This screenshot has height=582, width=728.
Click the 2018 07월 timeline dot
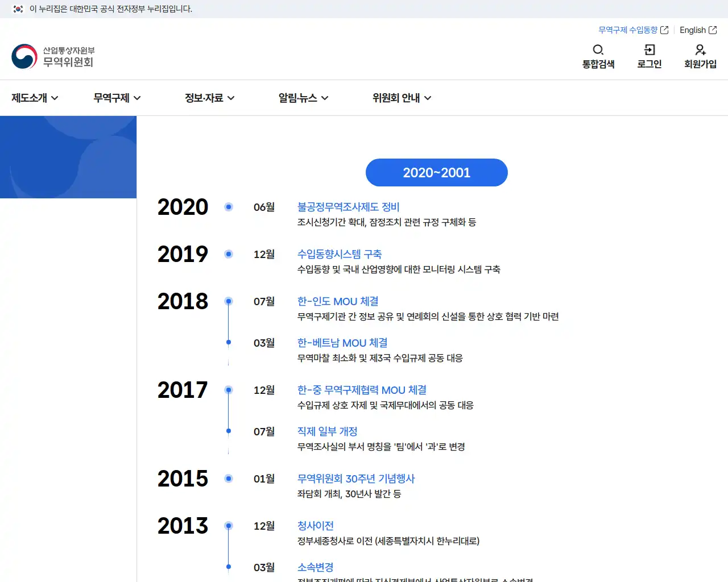[x=229, y=301]
